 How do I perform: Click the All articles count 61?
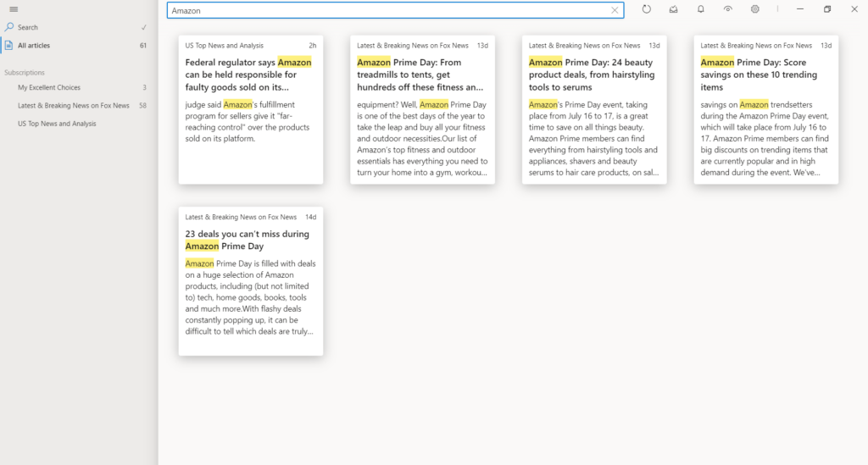click(143, 46)
